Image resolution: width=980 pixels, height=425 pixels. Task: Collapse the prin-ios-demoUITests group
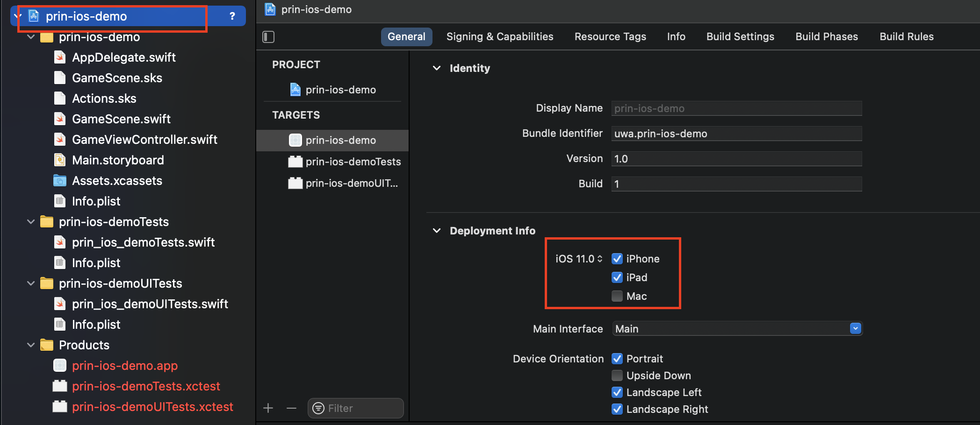tap(31, 283)
